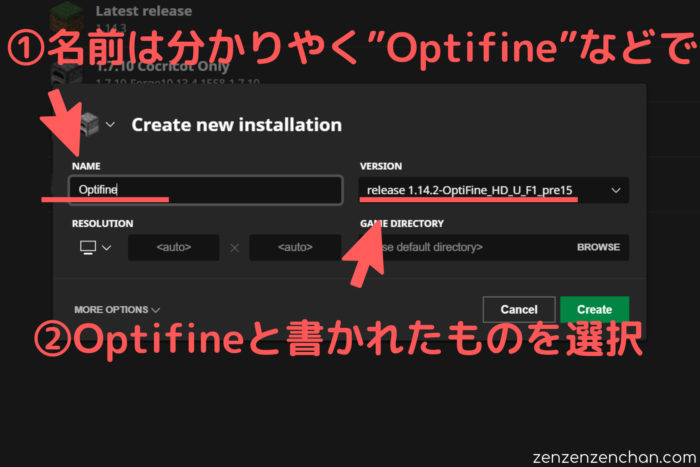Expand MORE OPTIONS section
The height and width of the screenshot is (467, 700).
pyautogui.click(x=117, y=309)
